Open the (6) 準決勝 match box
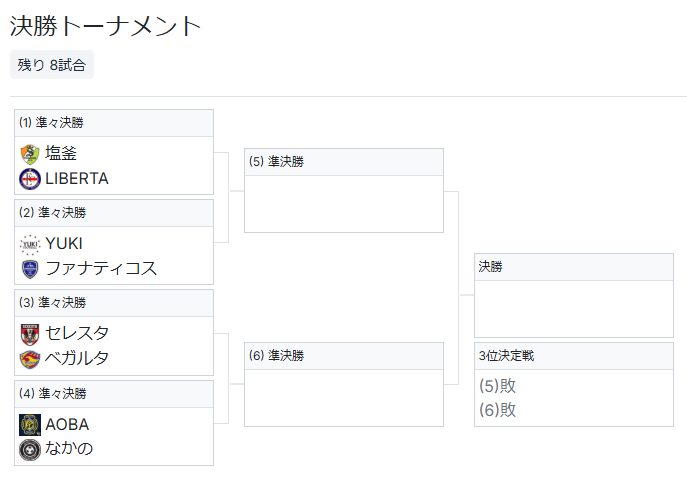687x480 pixels. [343, 385]
